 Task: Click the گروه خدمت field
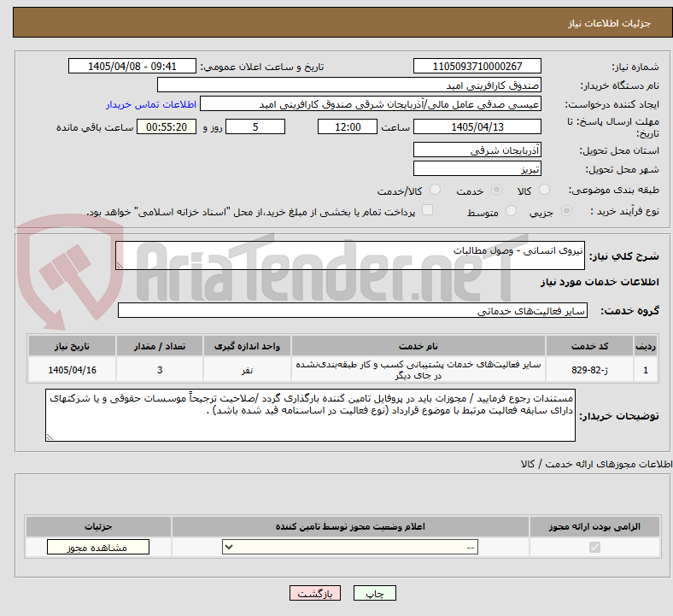click(x=353, y=310)
